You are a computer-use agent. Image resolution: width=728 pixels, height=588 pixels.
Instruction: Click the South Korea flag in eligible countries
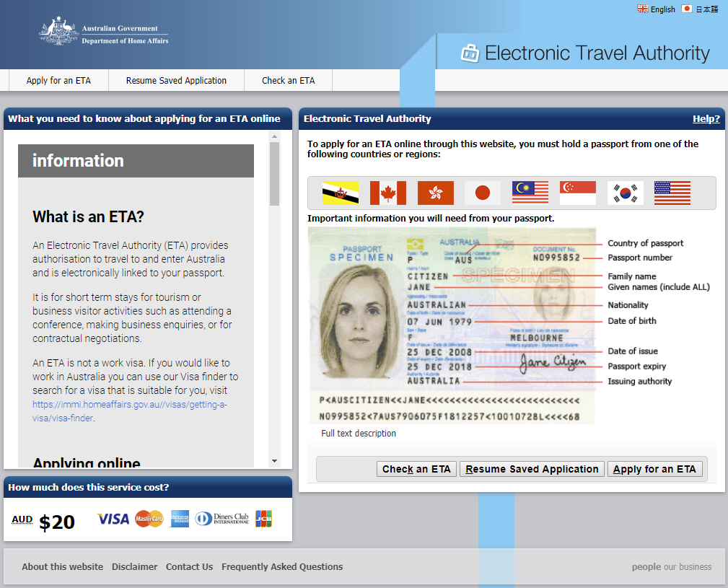pyautogui.click(x=626, y=193)
